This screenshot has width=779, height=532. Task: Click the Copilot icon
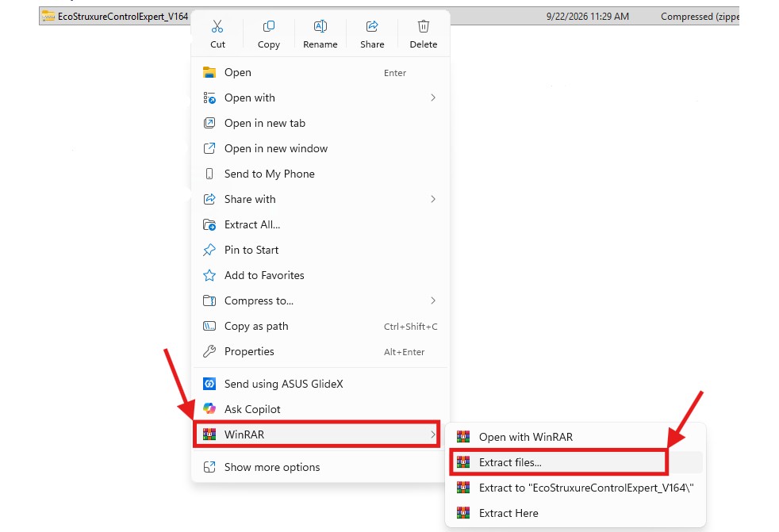209,409
